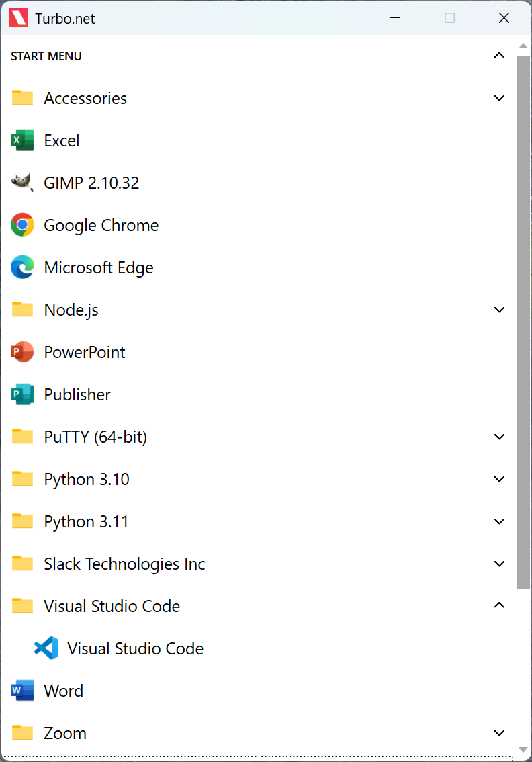The height and width of the screenshot is (762, 532).
Task: Launch GIMP 2.10.32 entry
Action: click(x=91, y=183)
